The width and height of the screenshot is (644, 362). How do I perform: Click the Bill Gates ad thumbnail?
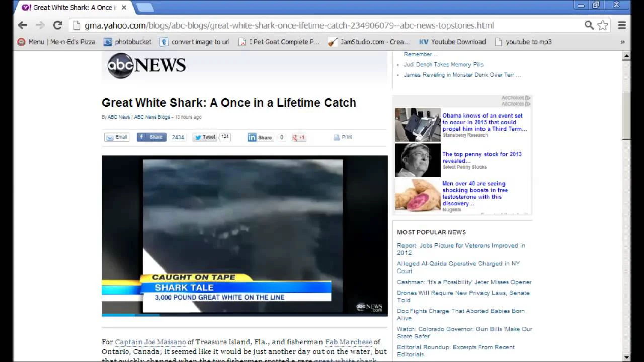pos(418,160)
